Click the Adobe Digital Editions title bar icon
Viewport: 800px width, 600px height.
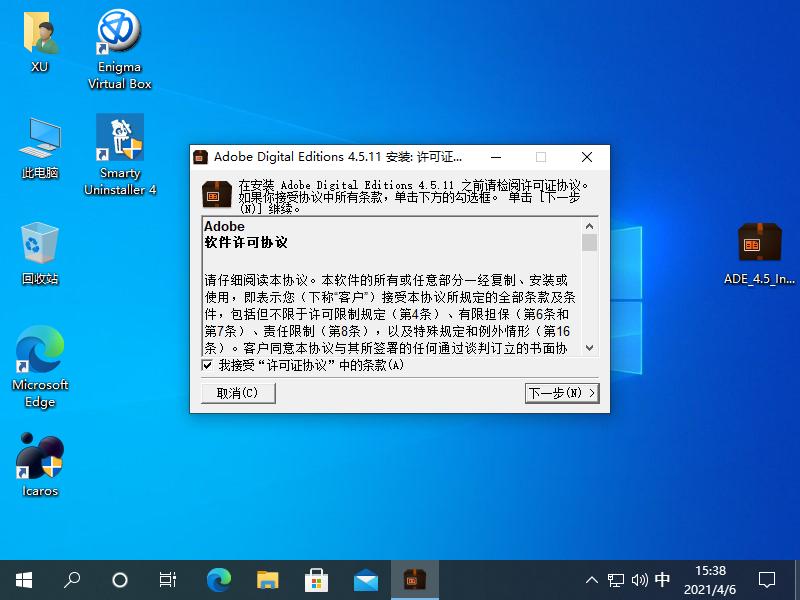pos(201,157)
